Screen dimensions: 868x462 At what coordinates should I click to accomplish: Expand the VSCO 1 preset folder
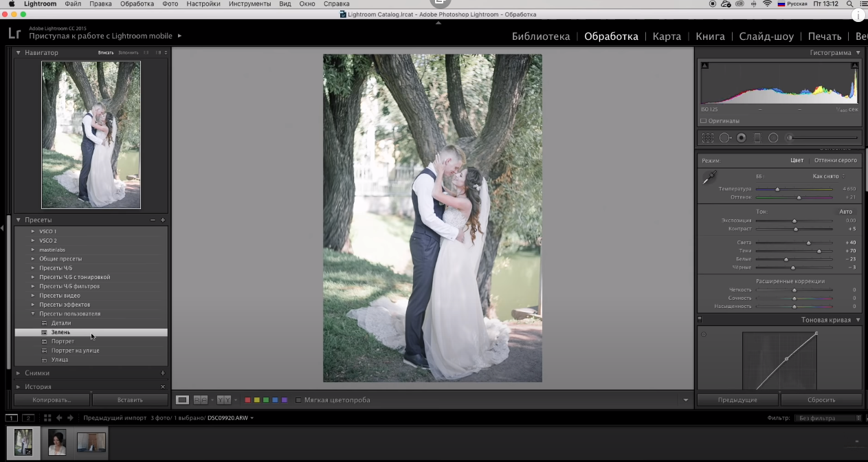point(32,232)
